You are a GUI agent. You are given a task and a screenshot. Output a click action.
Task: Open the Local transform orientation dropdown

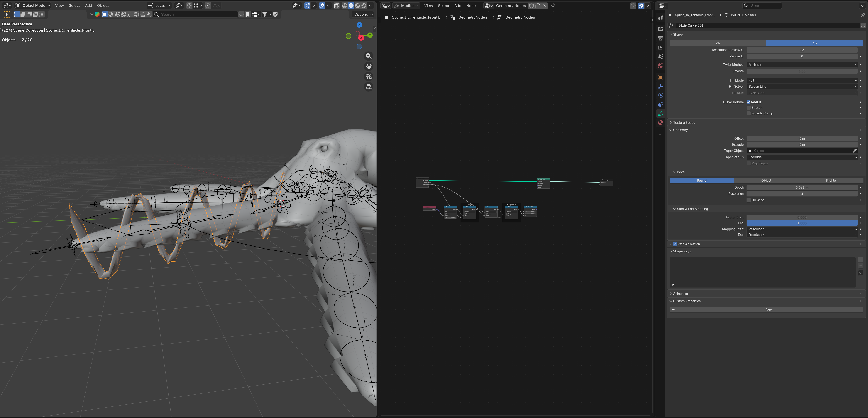tap(160, 6)
